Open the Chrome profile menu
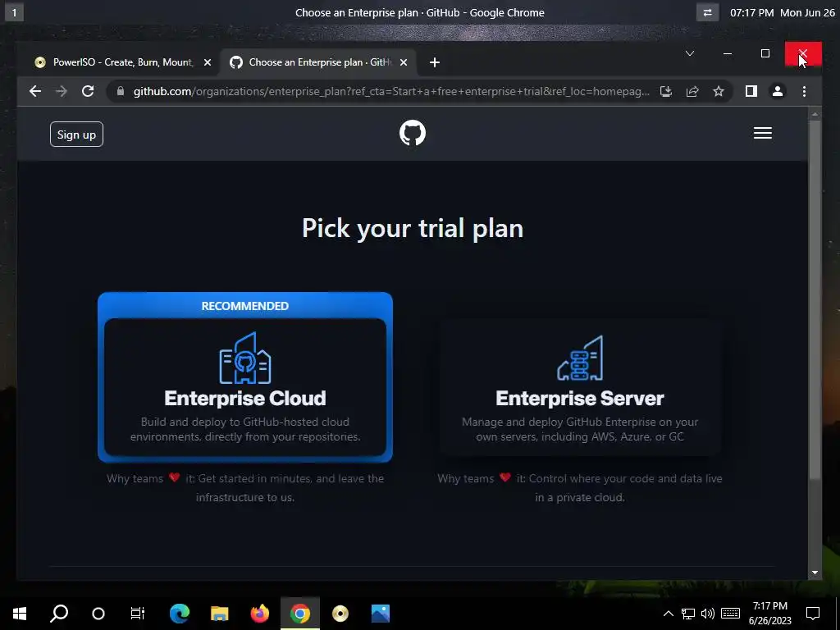The width and height of the screenshot is (840, 630). (x=778, y=92)
